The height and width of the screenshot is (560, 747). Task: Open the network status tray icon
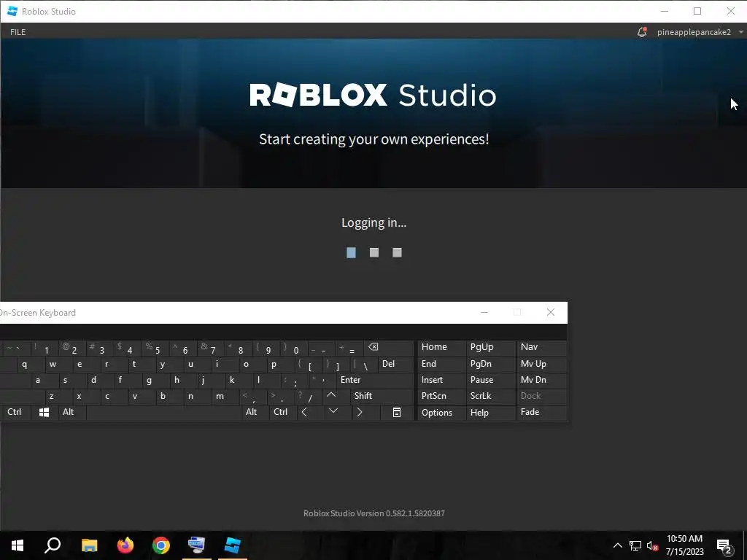[635, 545]
